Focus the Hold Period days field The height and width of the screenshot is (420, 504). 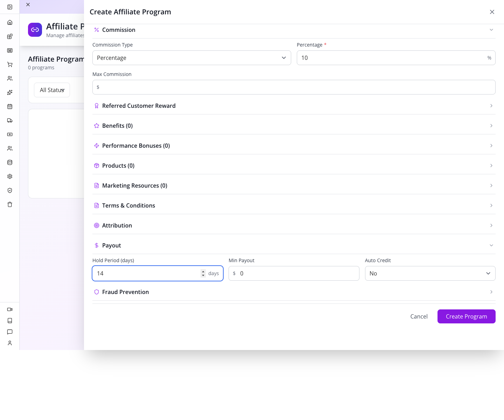[157, 273]
